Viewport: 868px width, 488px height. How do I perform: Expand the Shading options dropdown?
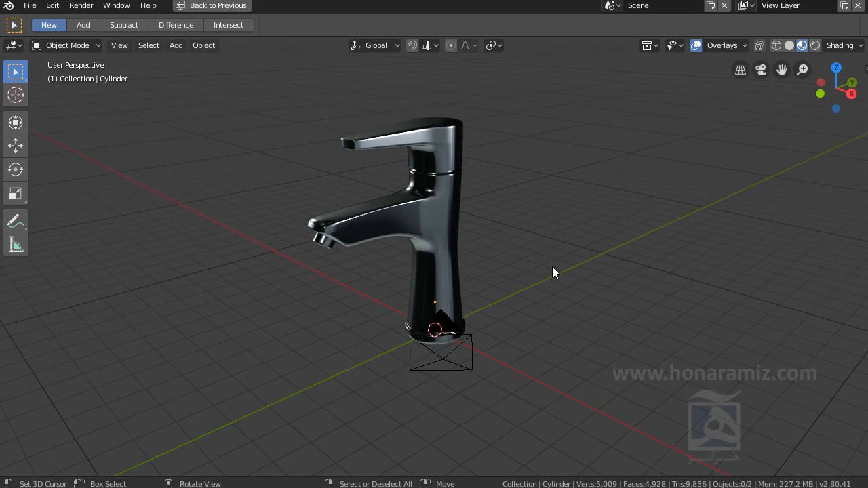tap(844, 45)
